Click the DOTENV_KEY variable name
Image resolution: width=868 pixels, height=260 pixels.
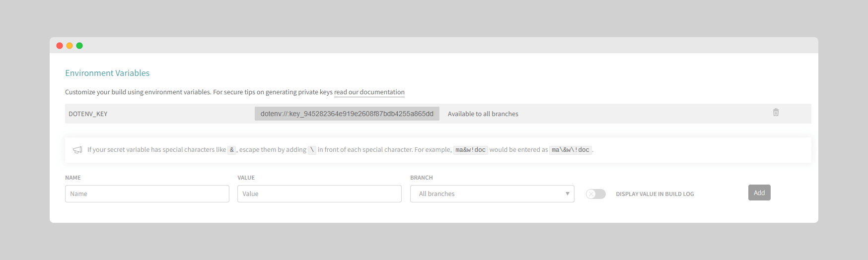[x=88, y=114]
